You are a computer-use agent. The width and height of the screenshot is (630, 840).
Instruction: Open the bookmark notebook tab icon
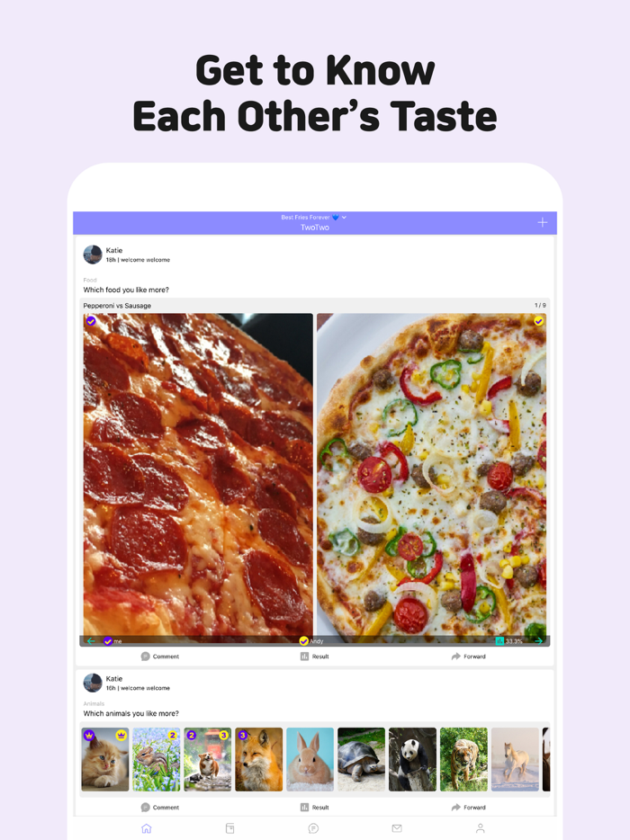point(230,828)
